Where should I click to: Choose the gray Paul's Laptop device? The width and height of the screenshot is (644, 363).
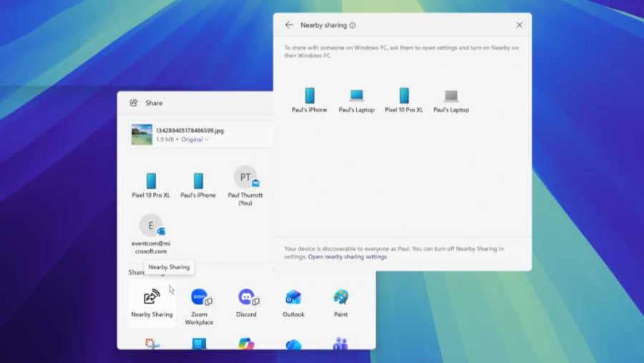[451, 101]
